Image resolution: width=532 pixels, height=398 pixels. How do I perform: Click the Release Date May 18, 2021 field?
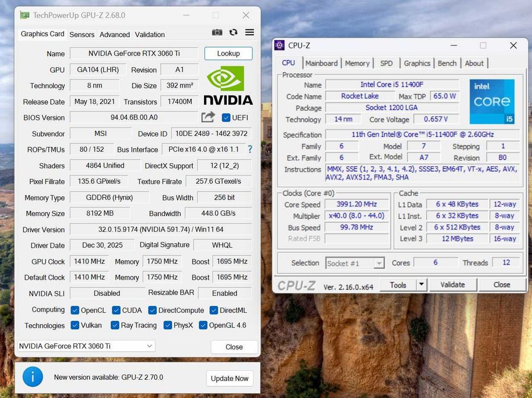click(95, 101)
